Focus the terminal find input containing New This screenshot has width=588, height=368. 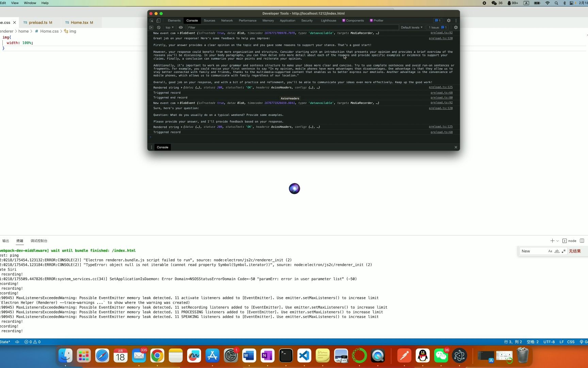[534, 251]
